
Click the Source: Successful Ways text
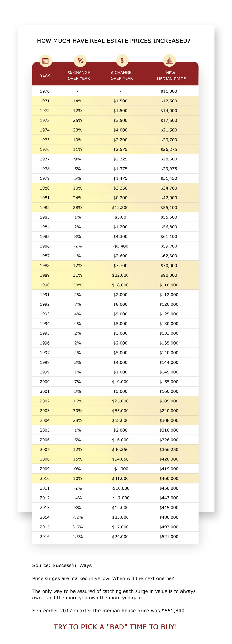click(x=62, y=565)
